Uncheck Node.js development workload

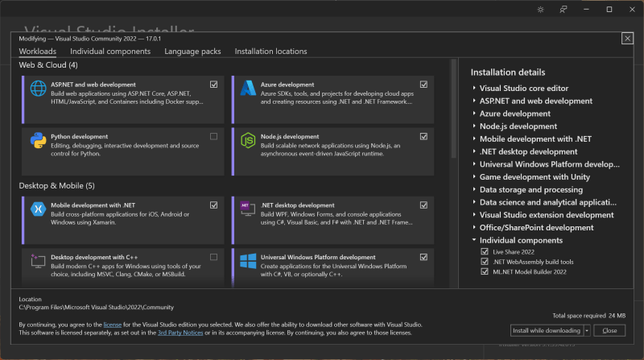(423, 136)
